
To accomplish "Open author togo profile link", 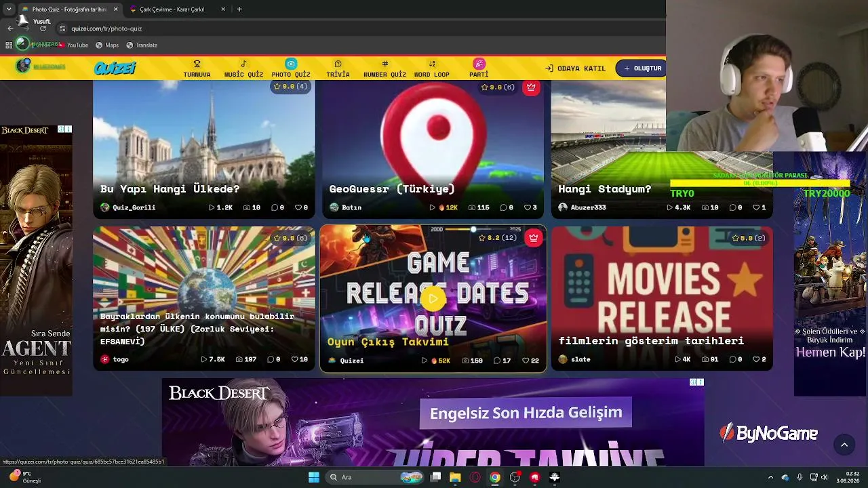I will 115,359.
